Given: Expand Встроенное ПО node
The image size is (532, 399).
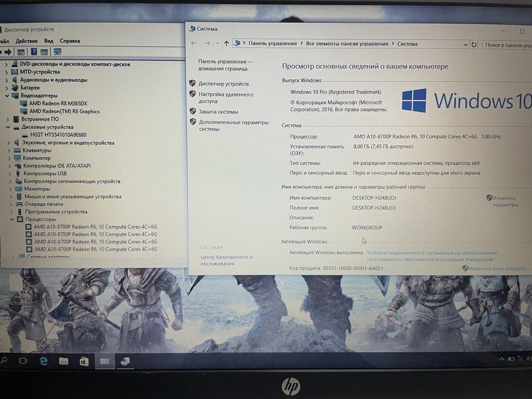Looking at the screenshot, I should click(7, 119).
